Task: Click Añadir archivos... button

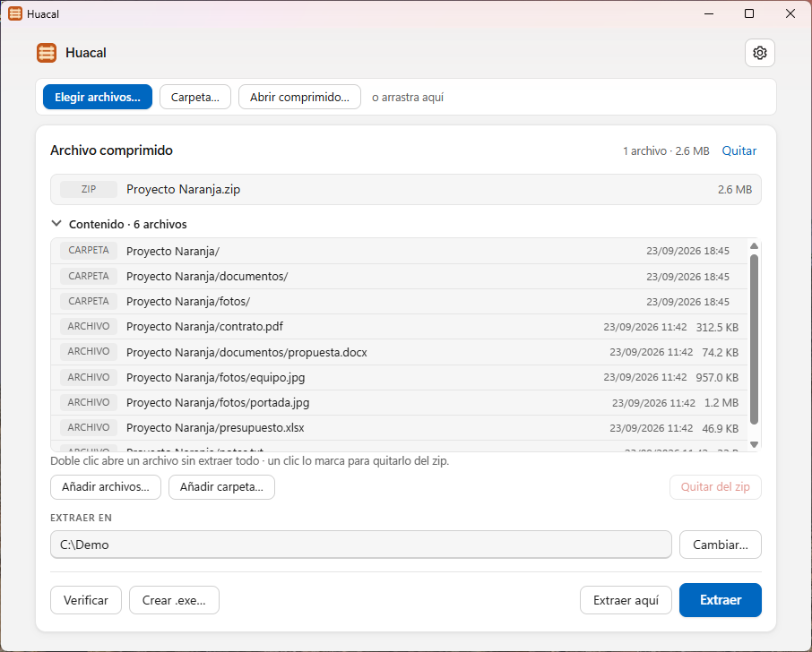Action: (106, 487)
